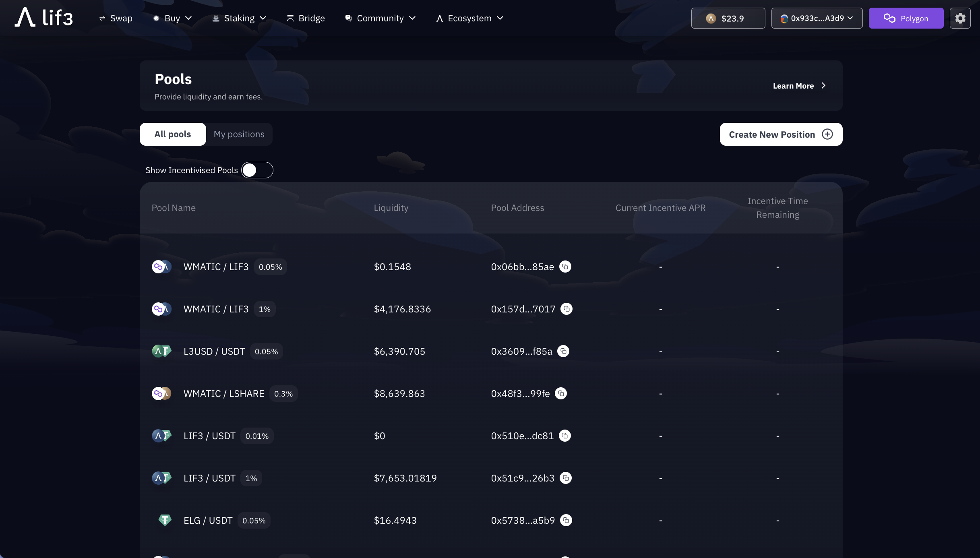Click the Polygon network button
Image resolution: width=980 pixels, height=558 pixels.
pyautogui.click(x=906, y=18)
